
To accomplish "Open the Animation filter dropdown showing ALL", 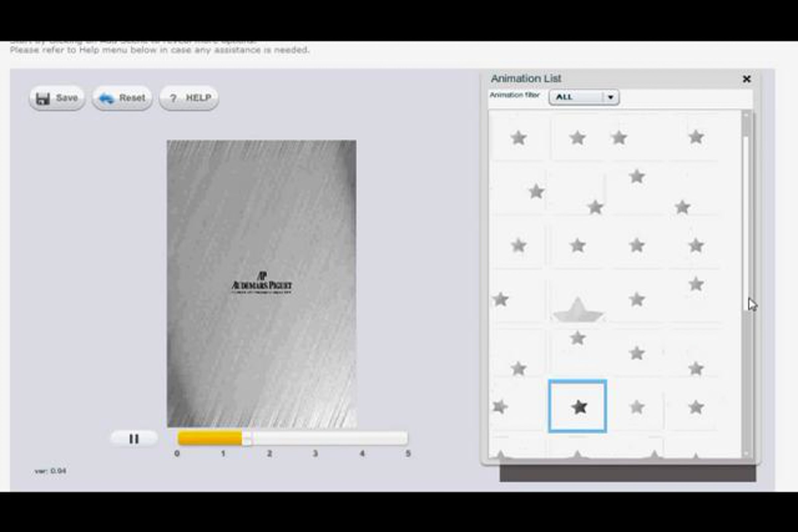I will point(584,97).
